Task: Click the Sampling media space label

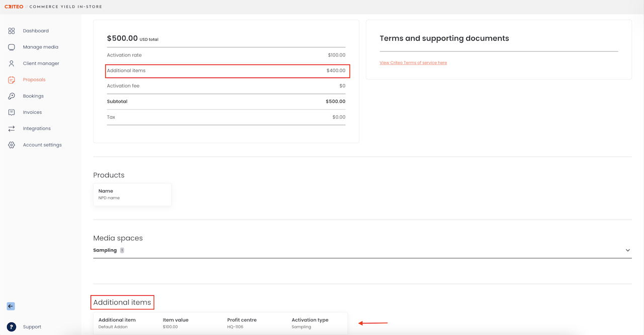Action: (105, 250)
